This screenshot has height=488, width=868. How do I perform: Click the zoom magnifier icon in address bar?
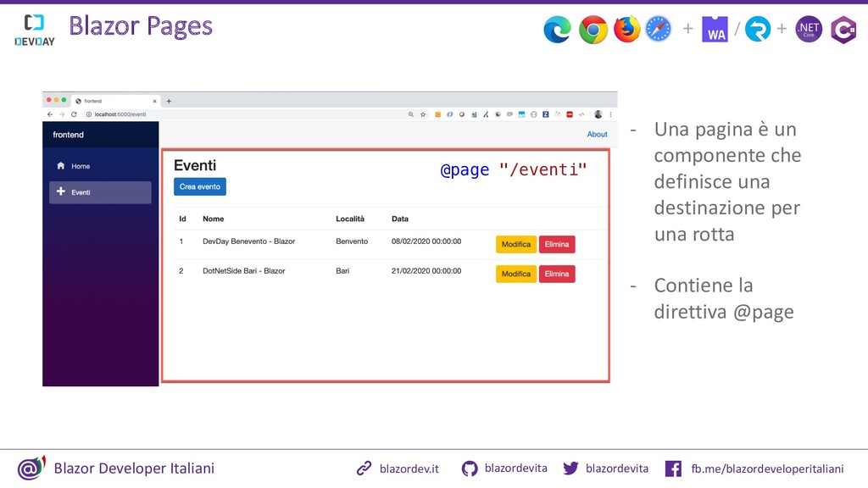coord(411,114)
